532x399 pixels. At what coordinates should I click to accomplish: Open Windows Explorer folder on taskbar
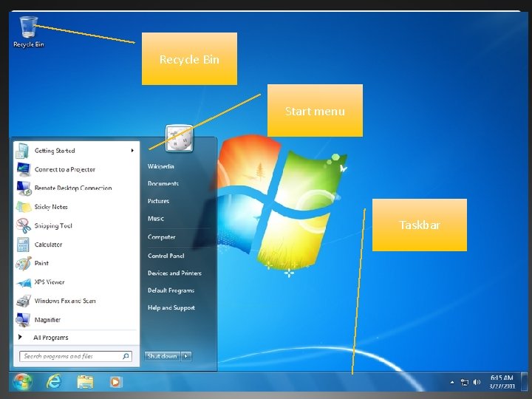click(x=85, y=382)
